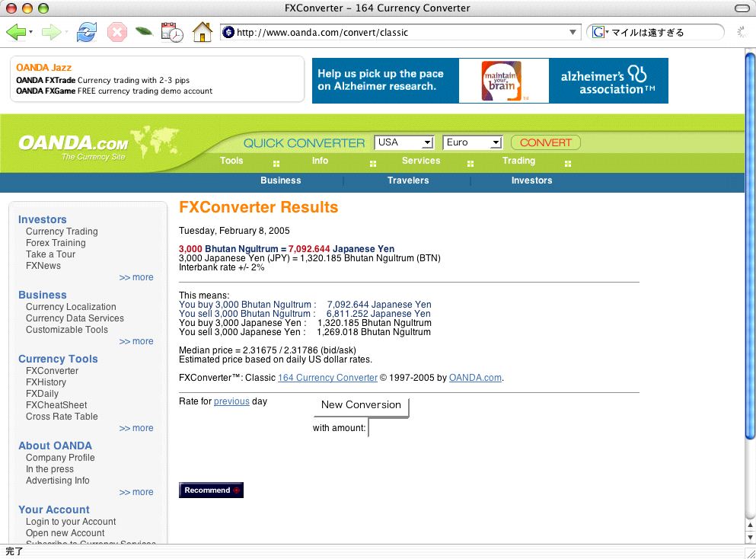Screen dimensions: 756x559
Task: Click the green leaf toolbar icon
Action: (144, 32)
